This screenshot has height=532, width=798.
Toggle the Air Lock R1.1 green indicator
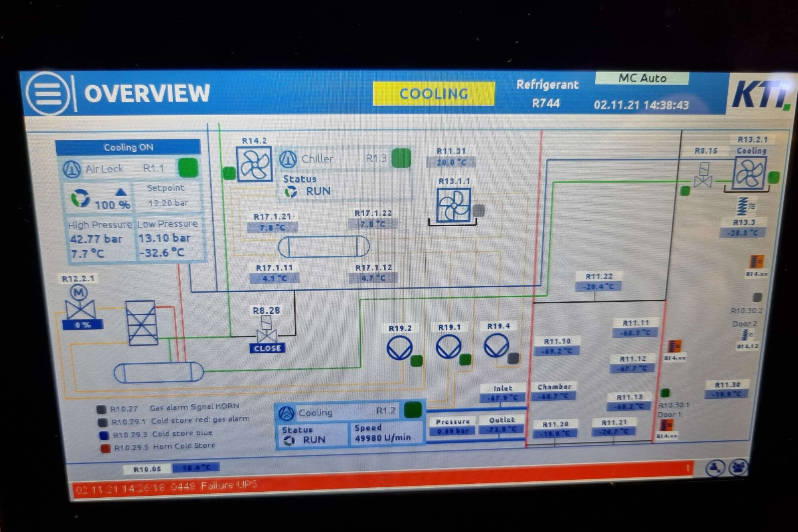point(188,168)
